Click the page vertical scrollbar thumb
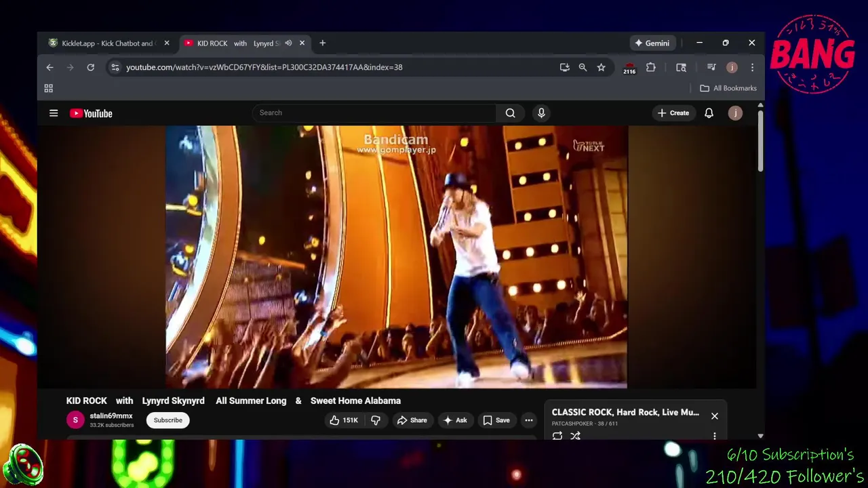 tap(760, 142)
